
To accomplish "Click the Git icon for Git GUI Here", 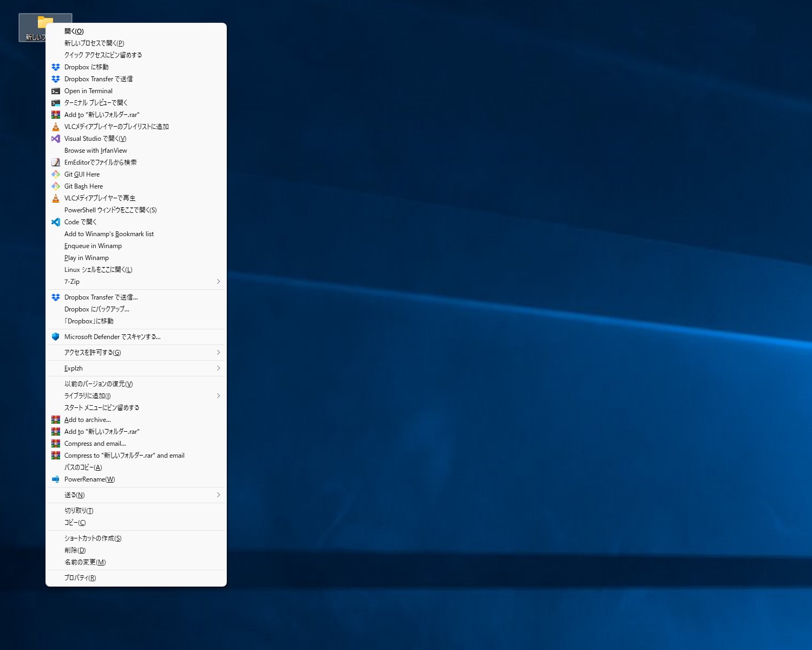I will [56, 174].
